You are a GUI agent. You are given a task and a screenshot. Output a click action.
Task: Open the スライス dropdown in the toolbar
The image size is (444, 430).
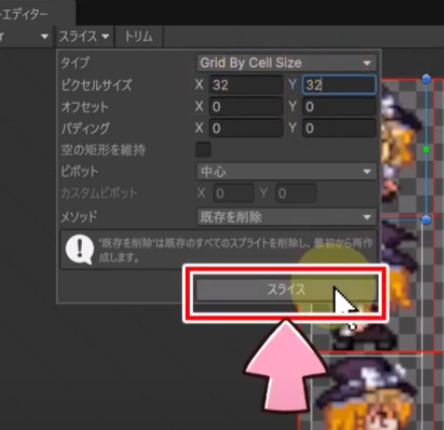pyautogui.click(x=84, y=36)
